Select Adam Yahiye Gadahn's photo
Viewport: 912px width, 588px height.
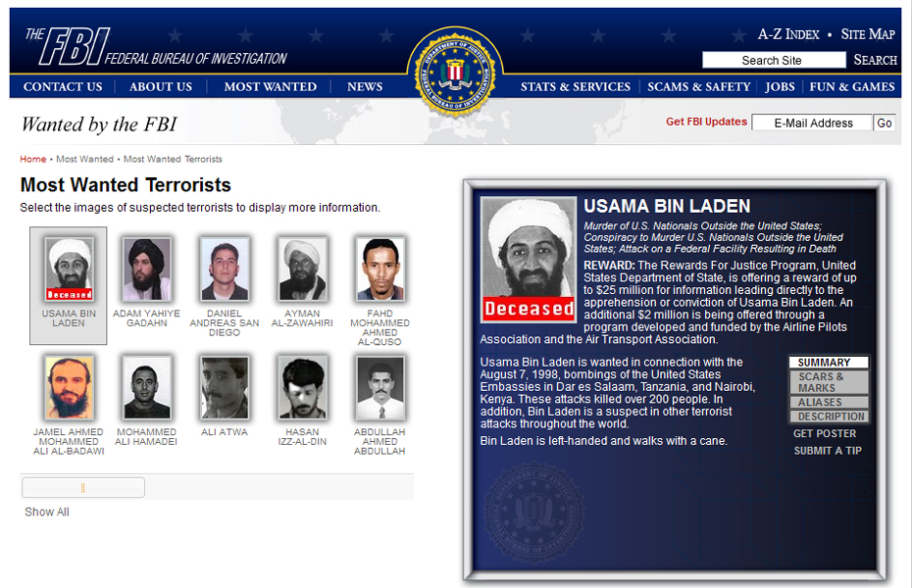[146, 269]
